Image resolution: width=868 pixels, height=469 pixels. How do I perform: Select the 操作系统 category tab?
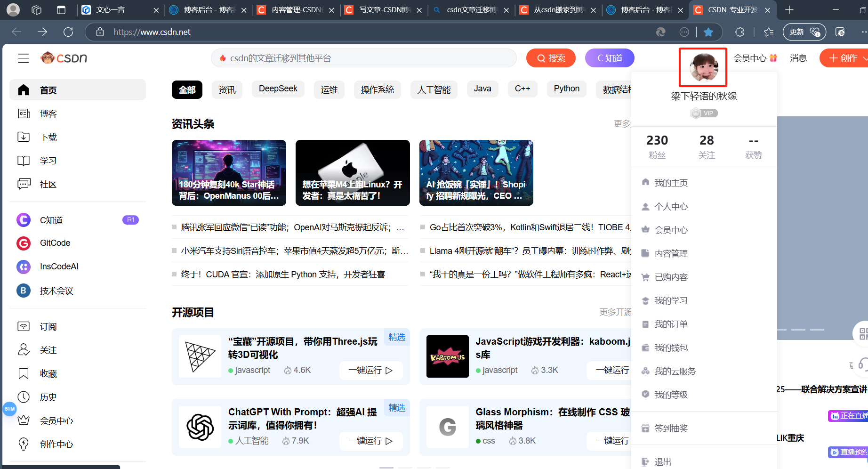(x=377, y=89)
